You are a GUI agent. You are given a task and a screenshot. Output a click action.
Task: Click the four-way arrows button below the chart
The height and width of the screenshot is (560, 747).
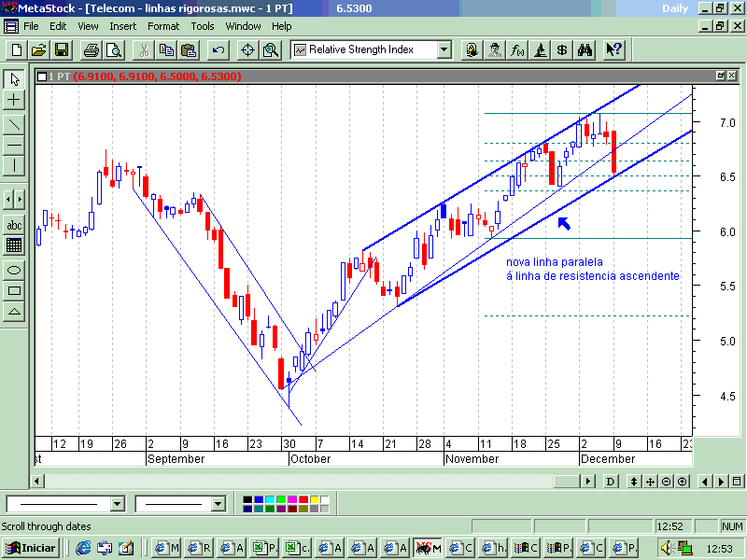(650, 482)
